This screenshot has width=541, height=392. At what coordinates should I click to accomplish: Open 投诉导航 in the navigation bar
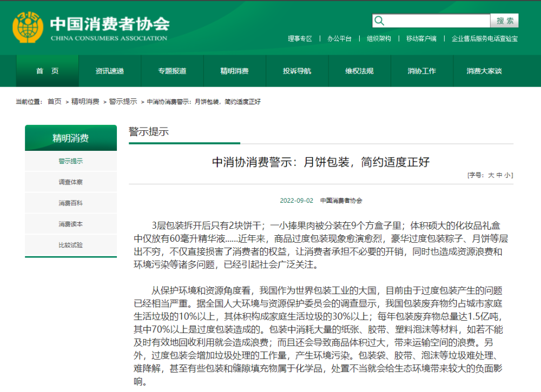tap(296, 71)
